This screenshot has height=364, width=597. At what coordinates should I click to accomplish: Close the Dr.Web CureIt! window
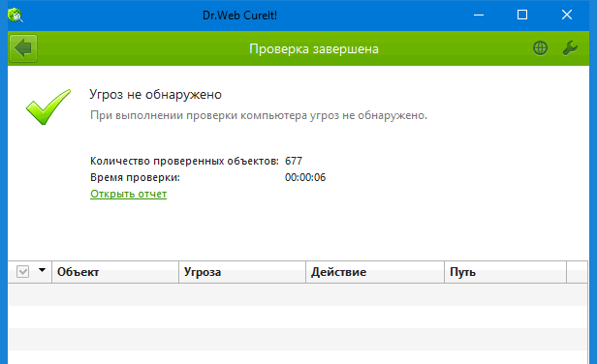pyautogui.click(x=567, y=15)
